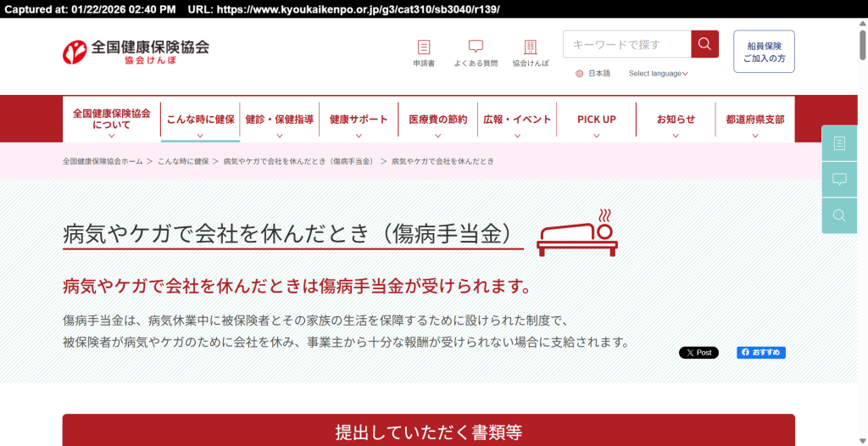Go to 全国健康保険協会ホーム breadcrumb
Screen dimensions: 868x446
(x=103, y=161)
